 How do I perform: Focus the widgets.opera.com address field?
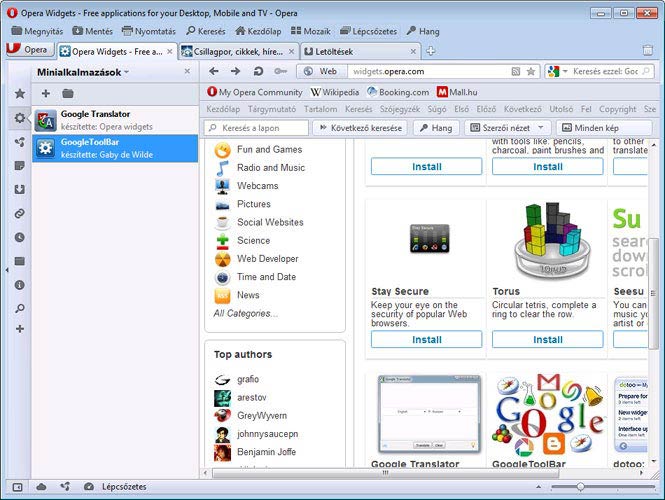(x=428, y=71)
